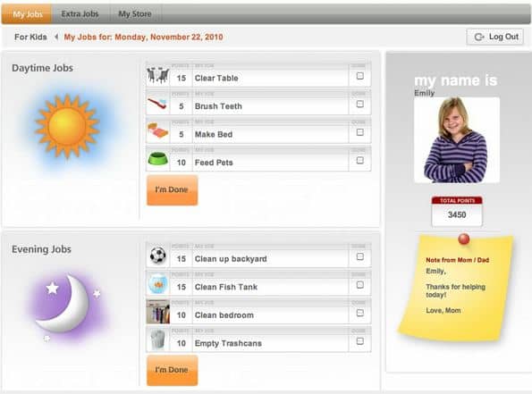This screenshot has height=394, width=532.
Task: Click the toothbrush icon for Brush Teeth
Action: tap(157, 103)
